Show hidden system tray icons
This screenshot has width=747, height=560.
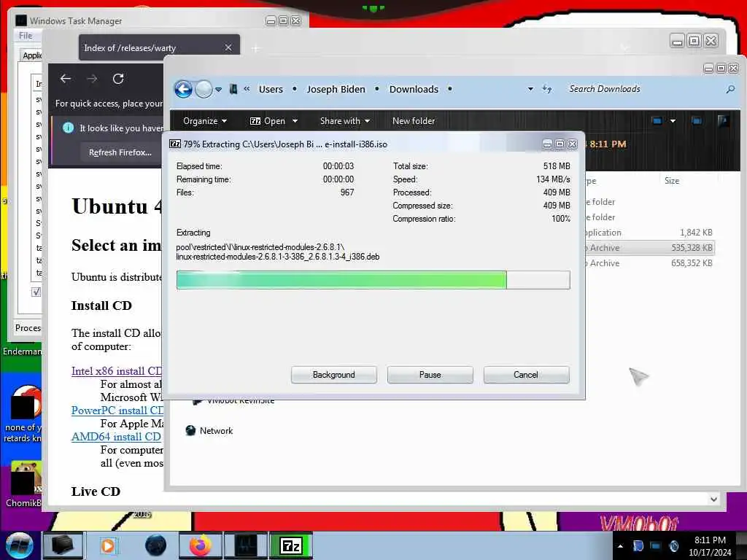click(x=620, y=546)
